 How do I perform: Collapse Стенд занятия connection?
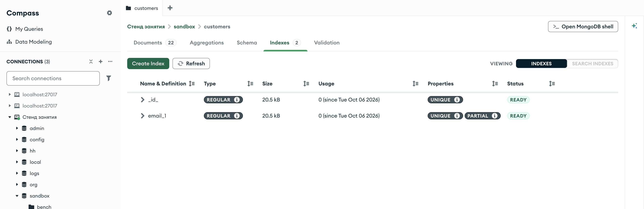pos(10,117)
